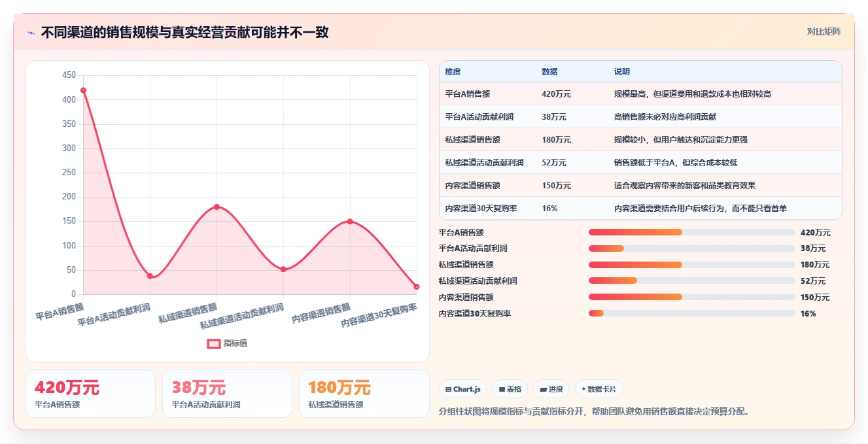Image resolution: width=868 pixels, height=444 pixels.
Task: Select the 平台A活动贡献利润 chart data point
Action: (x=150, y=276)
